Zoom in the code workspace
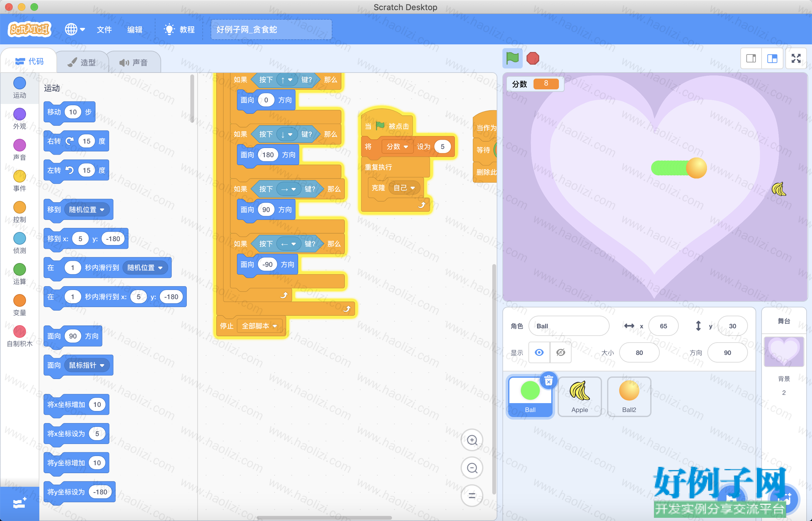This screenshot has width=812, height=521. tap(472, 440)
